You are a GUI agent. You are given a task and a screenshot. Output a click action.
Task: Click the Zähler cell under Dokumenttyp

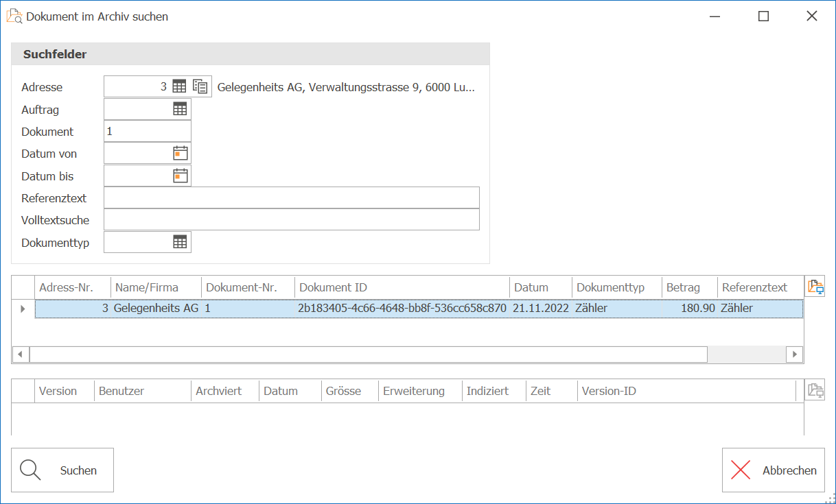[x=616, y=309]
